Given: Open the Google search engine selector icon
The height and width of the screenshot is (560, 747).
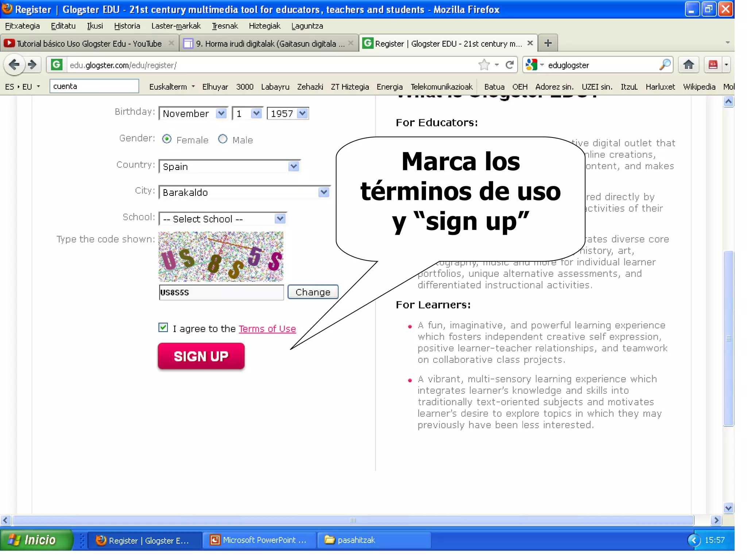Looking at the screenshot, I should pos(532,65).
